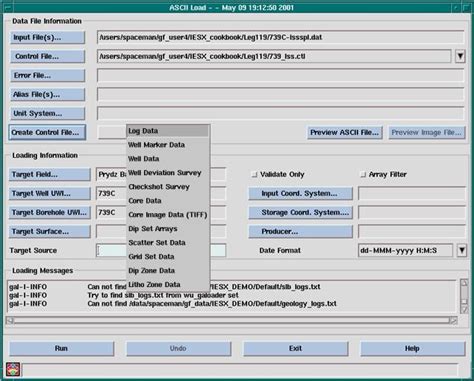Click the horizontal scrollbar under Loading Messages
474x381 pixels.
pyautogui.click(x=232, y=321)
